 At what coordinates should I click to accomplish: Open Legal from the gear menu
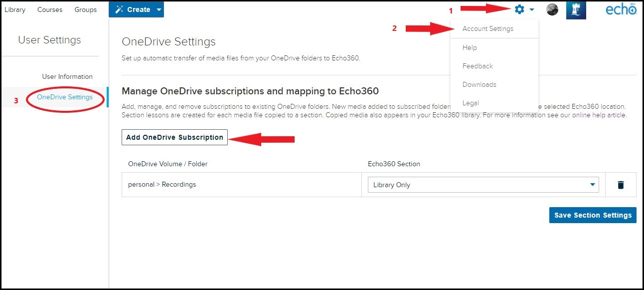coord(471,103)
